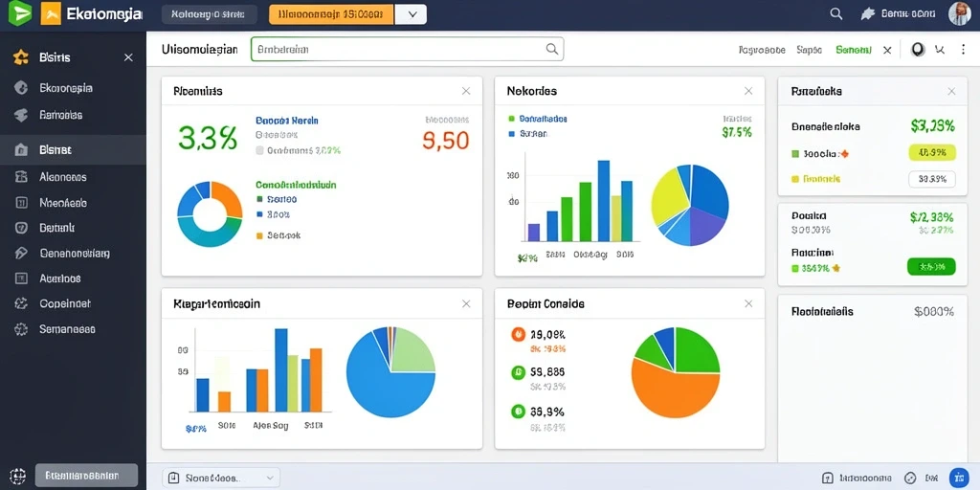Click the magnifier inside the search field
Viewport: 980px width, 490px height.
click(552, 49)
